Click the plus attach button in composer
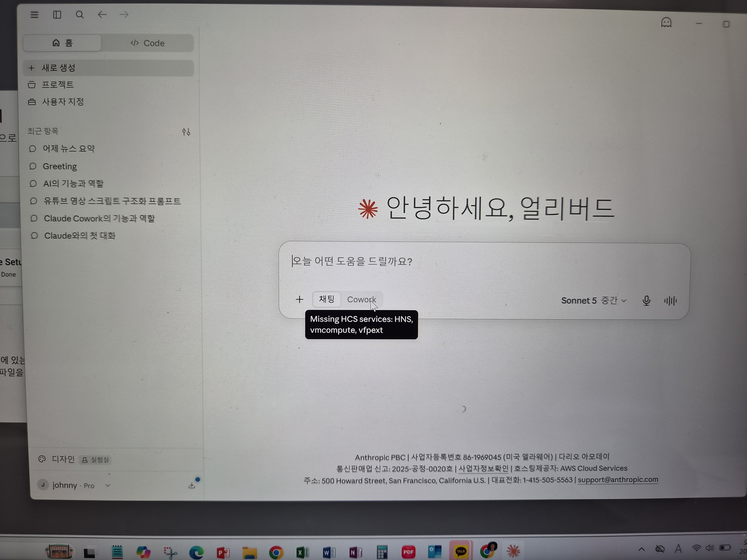This screenshot has height=560, width=747. click(x=299, y=299)
